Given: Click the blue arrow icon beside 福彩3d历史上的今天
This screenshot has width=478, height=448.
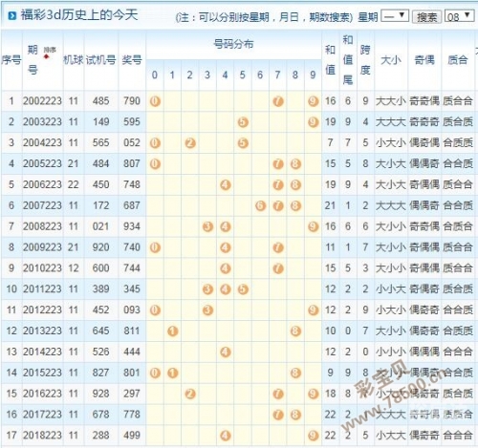Looking at the screenshot, I should coord(11,15).
